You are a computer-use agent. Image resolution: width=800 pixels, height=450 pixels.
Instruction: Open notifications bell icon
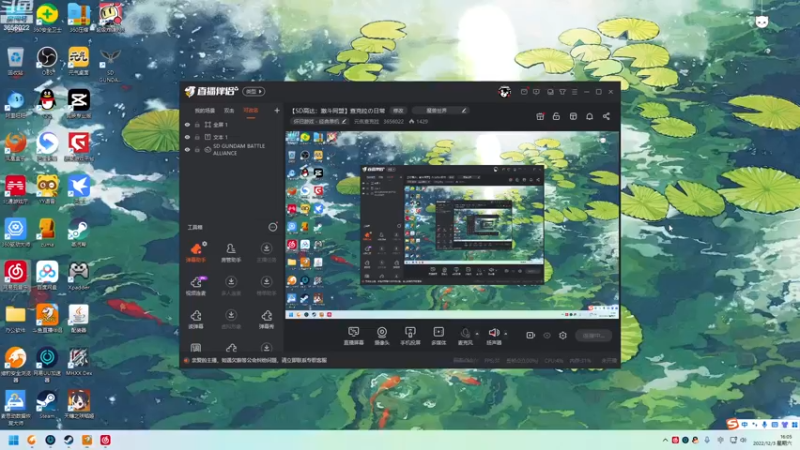589,116
